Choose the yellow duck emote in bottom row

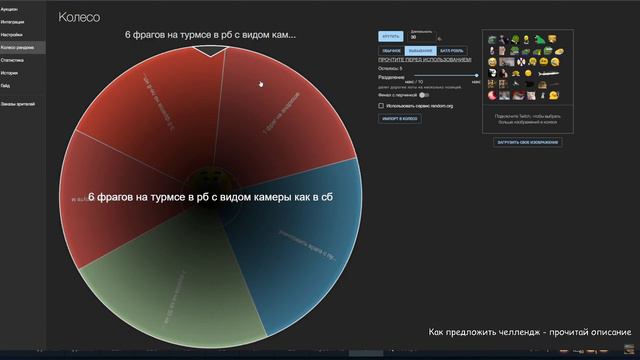coord(554,96)
